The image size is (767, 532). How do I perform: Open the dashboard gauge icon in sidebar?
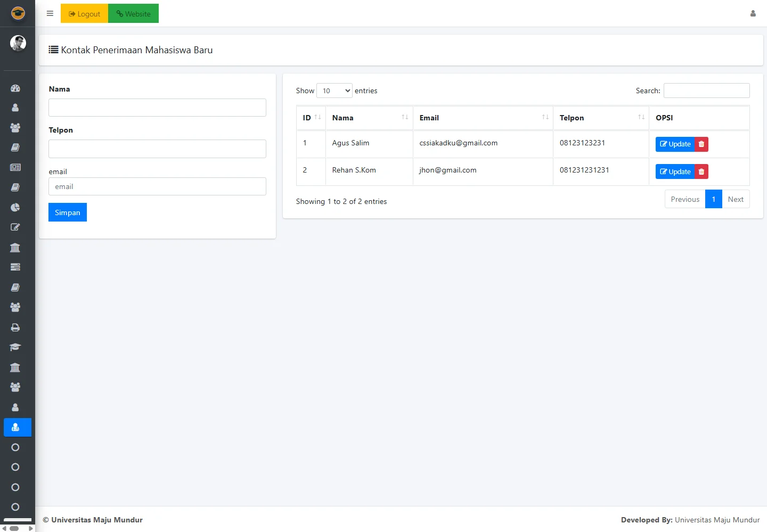(x=15, y=88)
